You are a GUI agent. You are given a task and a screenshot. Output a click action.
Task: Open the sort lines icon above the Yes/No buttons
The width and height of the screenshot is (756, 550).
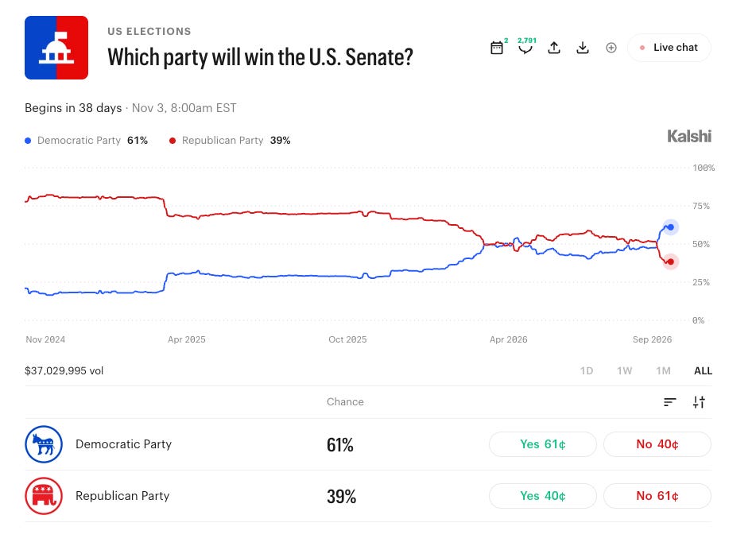pyautogui.click(x=669, y=402)
